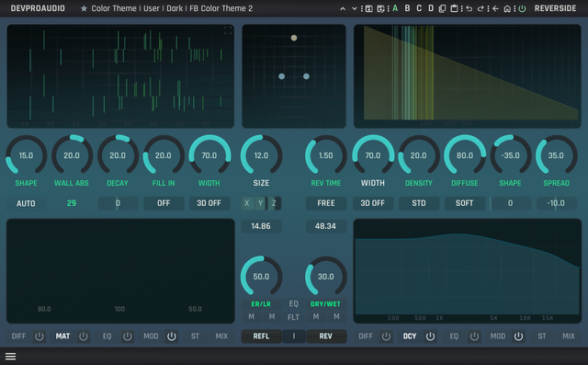Switch to the MAT tab
Image resolution: width=588 pixels, height=365 pixels.
point(62,336)
